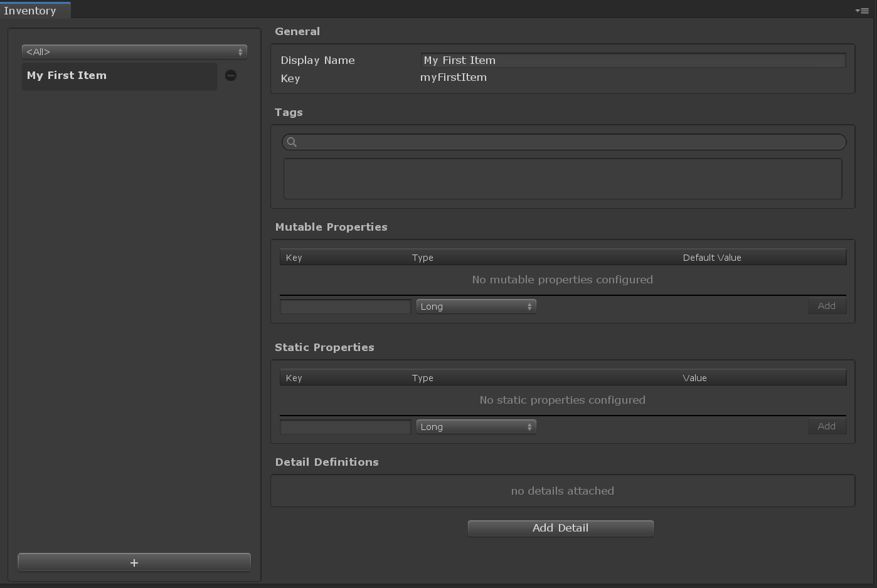Click the empty tags list box

click(563, 179)
